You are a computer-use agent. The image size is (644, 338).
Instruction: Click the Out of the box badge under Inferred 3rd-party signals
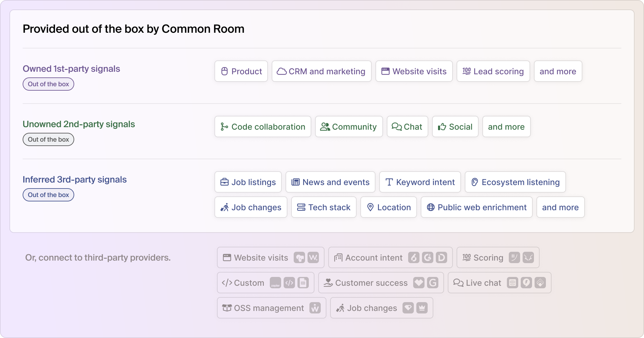coord(48,195)
